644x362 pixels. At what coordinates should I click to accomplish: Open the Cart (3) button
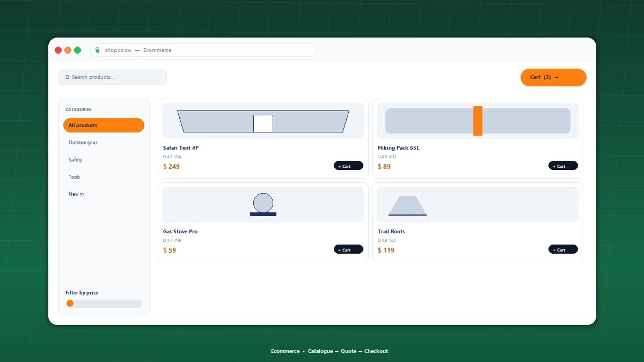(553, 77)
